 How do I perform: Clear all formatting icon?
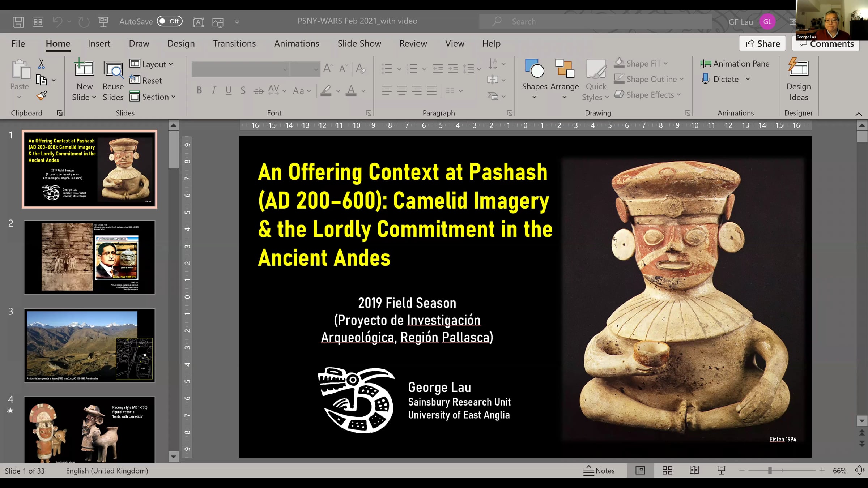click(x=361, y=68)
